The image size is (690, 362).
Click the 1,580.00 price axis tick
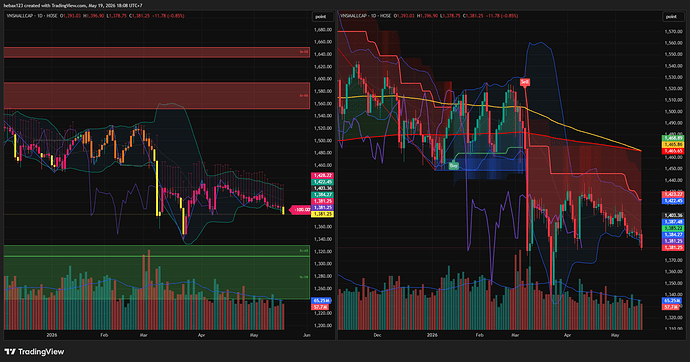point(323,91)
